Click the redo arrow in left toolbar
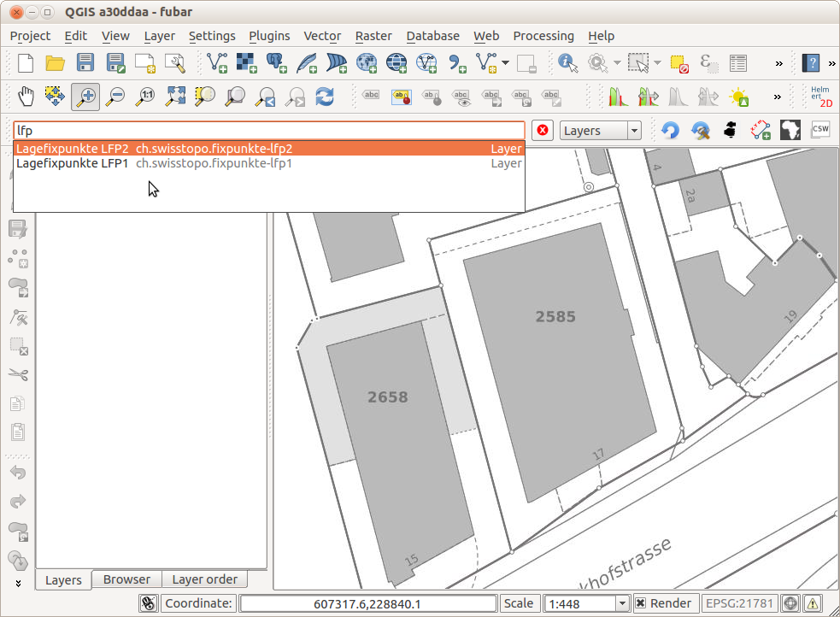 point(18,502)
